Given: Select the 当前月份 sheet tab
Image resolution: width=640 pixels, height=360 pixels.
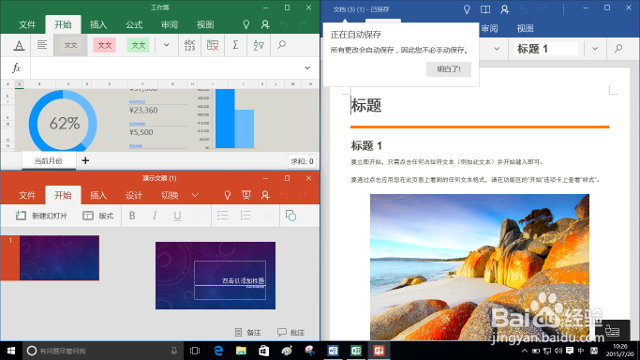Looking at the screenshot, I should [48, 161].
